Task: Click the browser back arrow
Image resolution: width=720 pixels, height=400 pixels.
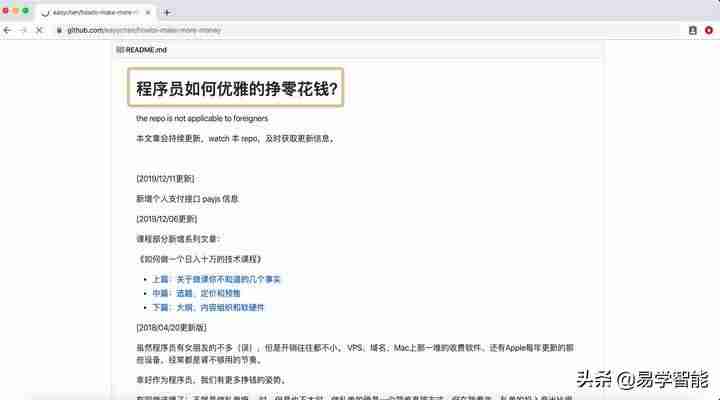Action: pos(7,30)
